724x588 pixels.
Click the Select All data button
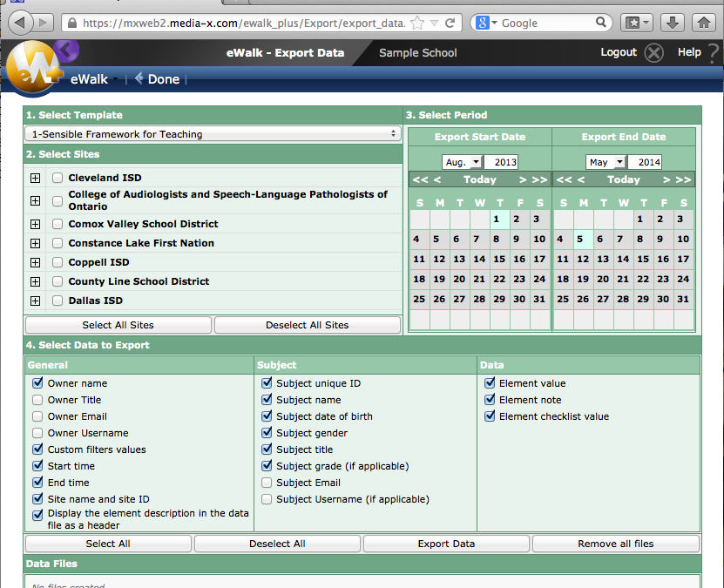108,544
